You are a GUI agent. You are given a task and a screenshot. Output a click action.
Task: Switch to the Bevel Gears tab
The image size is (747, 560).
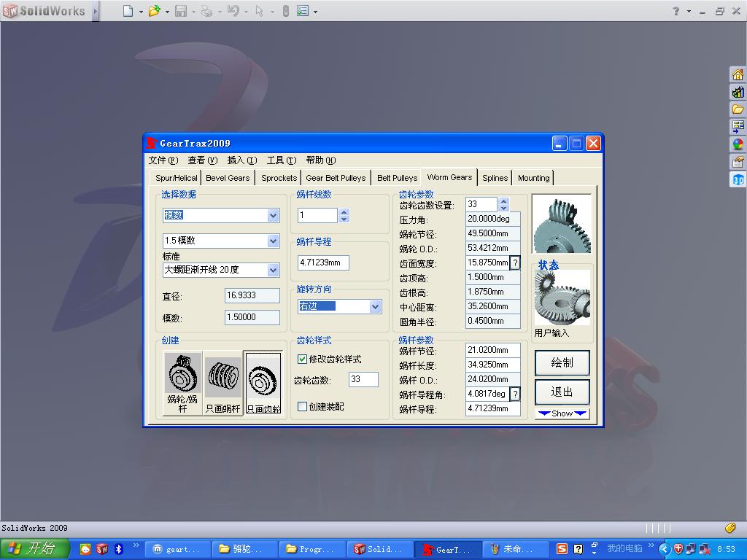click(x=228, y=178)
